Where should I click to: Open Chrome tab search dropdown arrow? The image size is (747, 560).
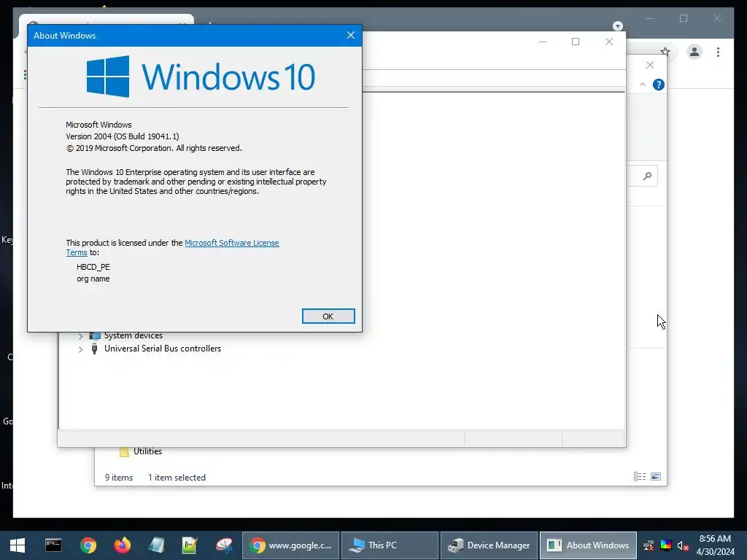(x=617, y=26)
